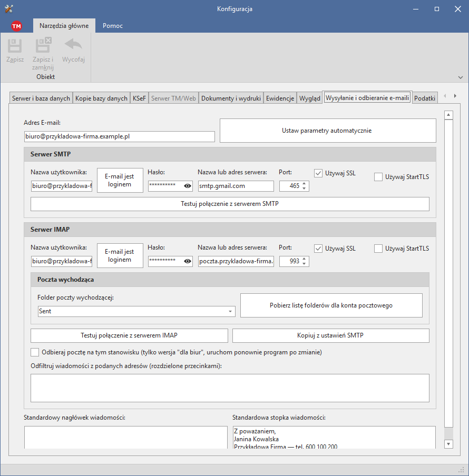Tick Odbieraj pocztę na tym stanowisku checkbox
Viewport: 469px width, 476px height.
click(35, 352)
